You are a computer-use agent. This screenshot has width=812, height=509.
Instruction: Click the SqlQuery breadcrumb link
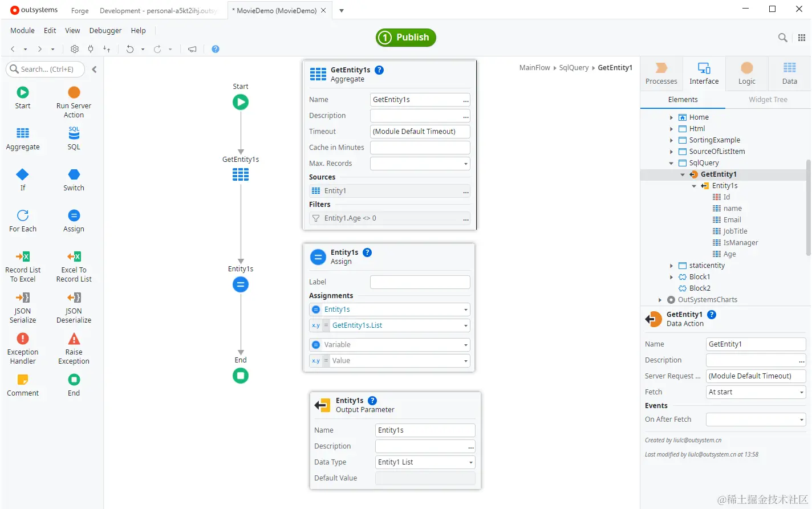pyautogui.click(x=574, y=68)
